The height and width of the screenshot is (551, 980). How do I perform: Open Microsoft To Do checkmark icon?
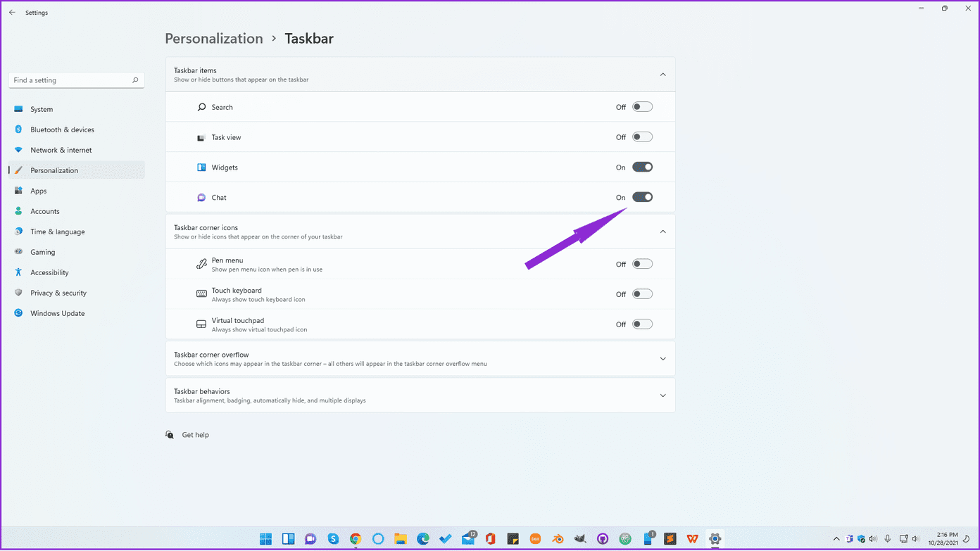(x=446, y=539)
